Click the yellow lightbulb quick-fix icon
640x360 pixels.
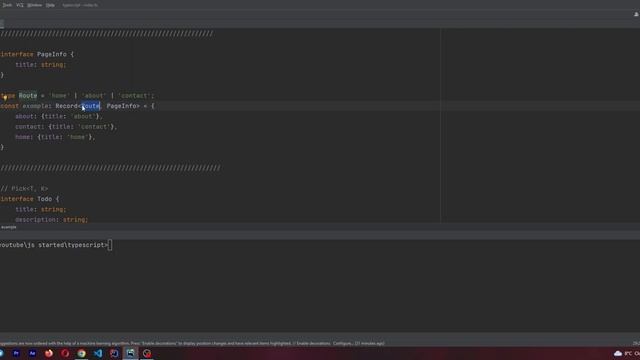click(x=5, y=97)
